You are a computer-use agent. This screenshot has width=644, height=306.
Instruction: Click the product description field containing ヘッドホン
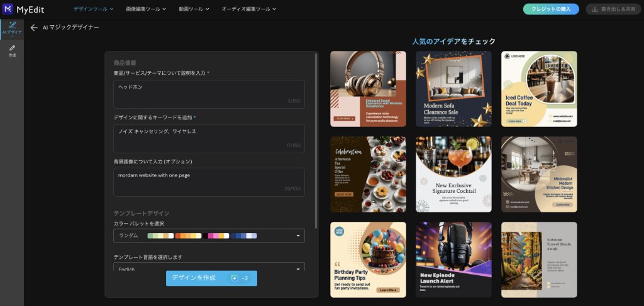[209, 93]
